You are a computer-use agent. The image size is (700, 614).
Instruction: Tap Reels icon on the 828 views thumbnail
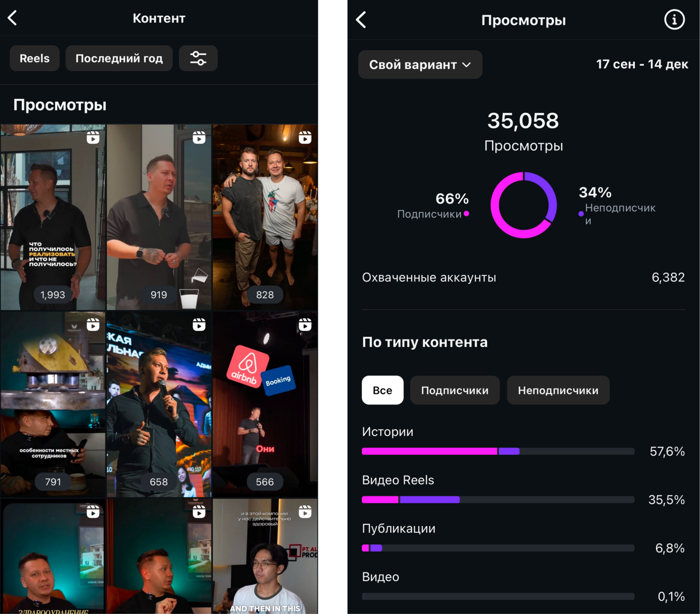click(x=305, y=137)
